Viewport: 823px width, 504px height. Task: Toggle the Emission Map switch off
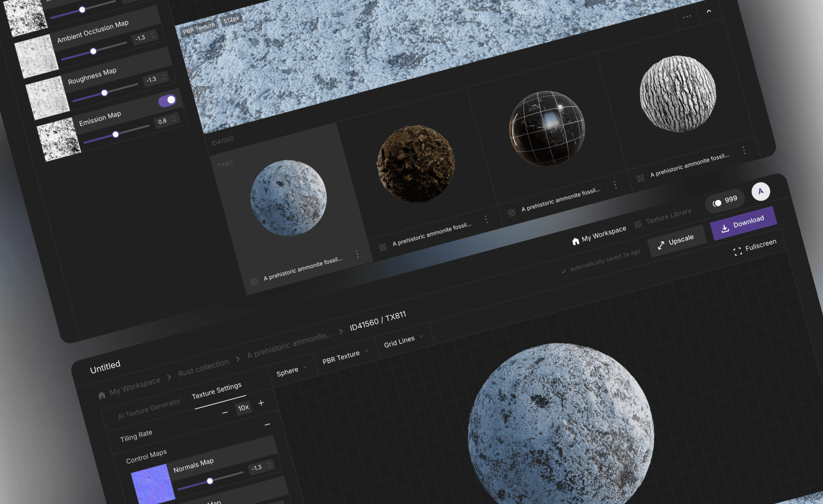point(167,101)
